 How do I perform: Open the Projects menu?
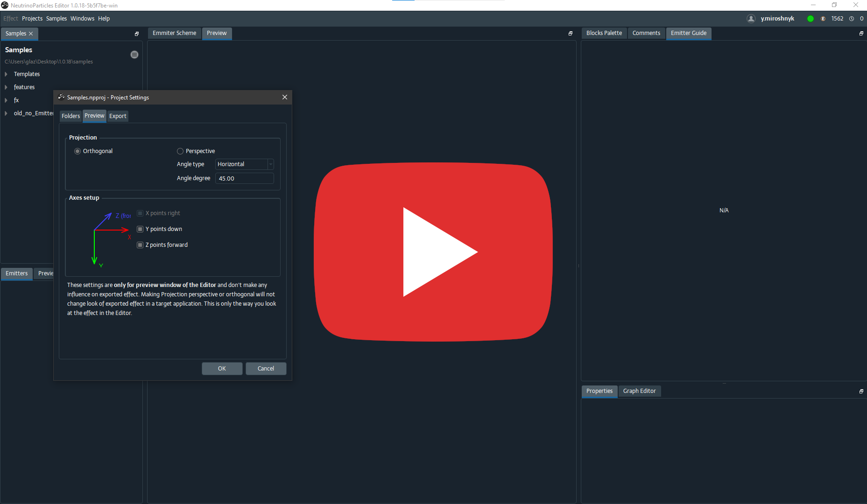click(x=32, y=19)
